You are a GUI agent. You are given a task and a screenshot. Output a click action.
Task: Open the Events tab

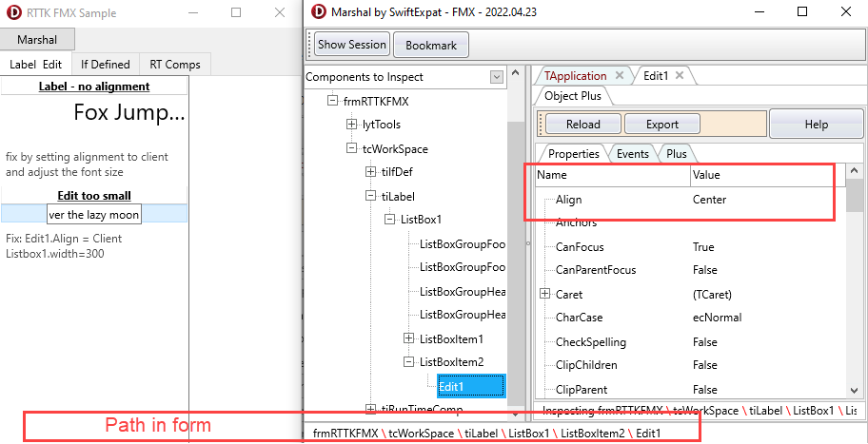click(x=632, y=154)
